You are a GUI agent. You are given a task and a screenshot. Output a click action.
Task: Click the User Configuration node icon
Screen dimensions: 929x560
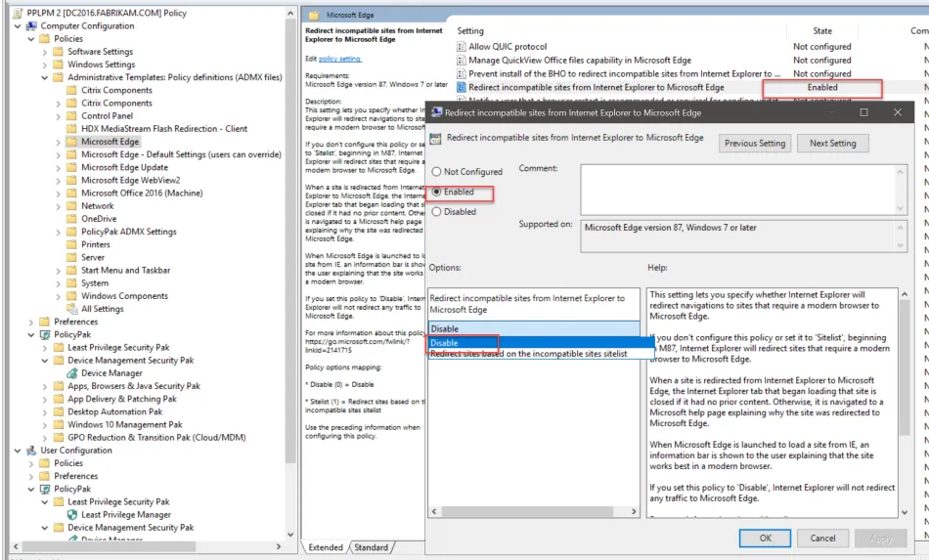[30, 451]
